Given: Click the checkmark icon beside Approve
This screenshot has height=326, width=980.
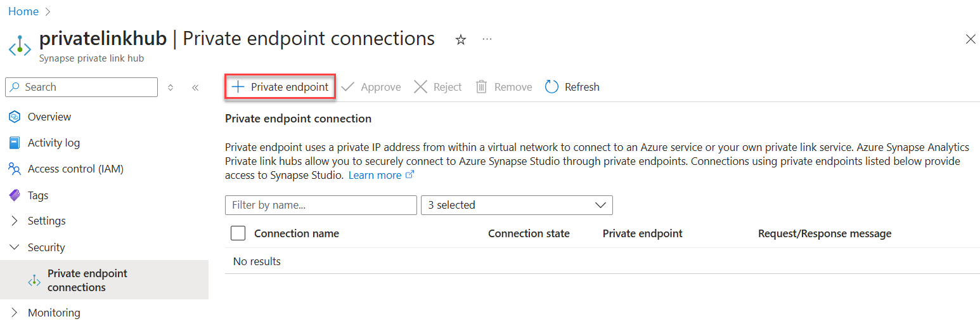Looking at the screenshot, I should [347, 87].
